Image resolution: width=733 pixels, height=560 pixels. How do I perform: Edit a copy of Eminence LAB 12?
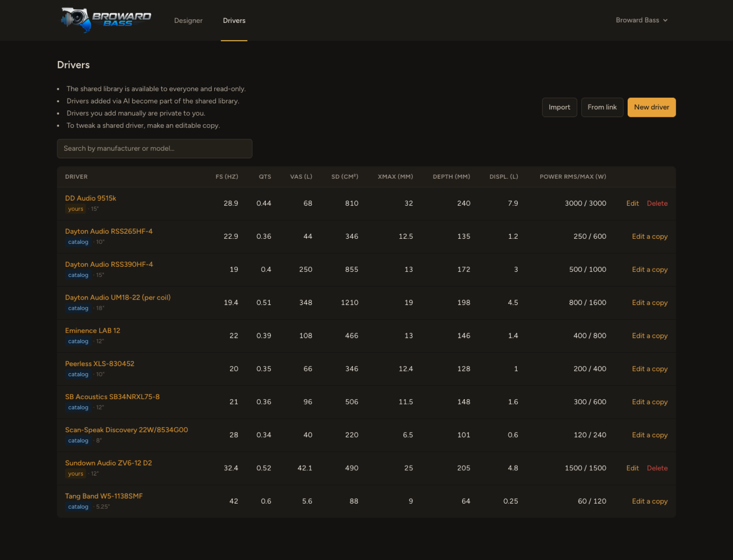point(650,335)
